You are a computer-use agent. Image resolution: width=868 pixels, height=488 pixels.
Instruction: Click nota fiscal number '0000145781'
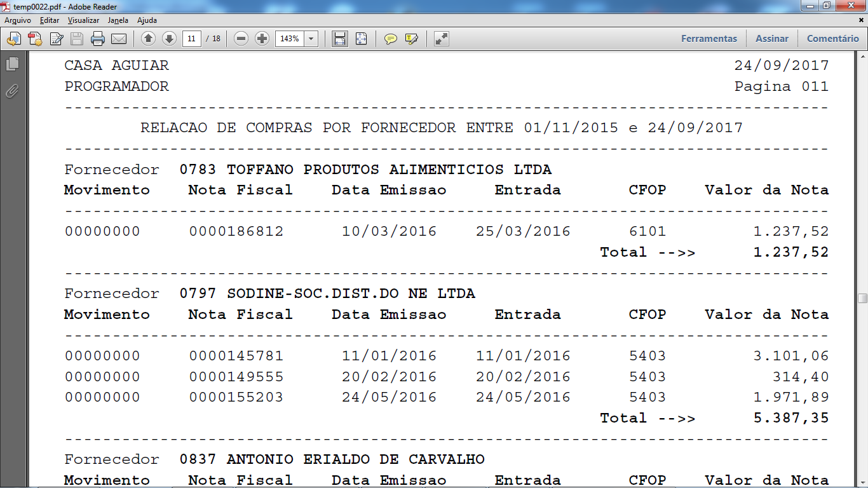[236, 356]
